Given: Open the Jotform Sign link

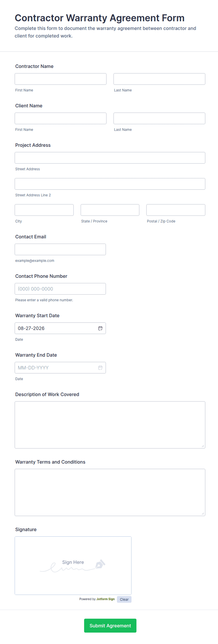Looking at the screenshot, I should pyautogui.click(x=105, y=599).
